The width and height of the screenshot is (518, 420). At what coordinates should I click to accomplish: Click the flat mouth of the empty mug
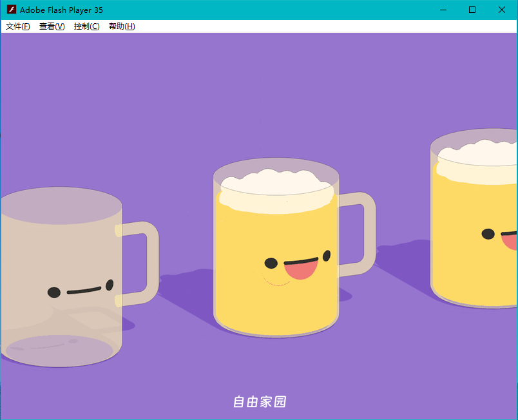[x=84, y=290]
